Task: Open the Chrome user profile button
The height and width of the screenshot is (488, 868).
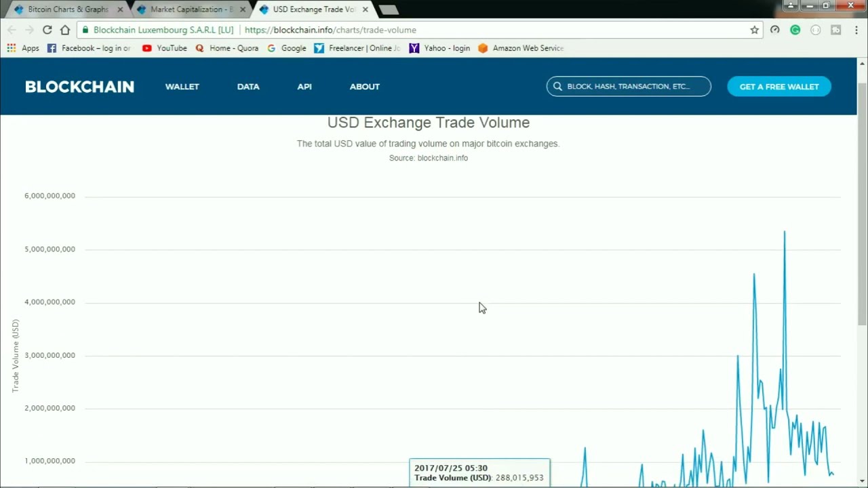Action: click(791, 5)
